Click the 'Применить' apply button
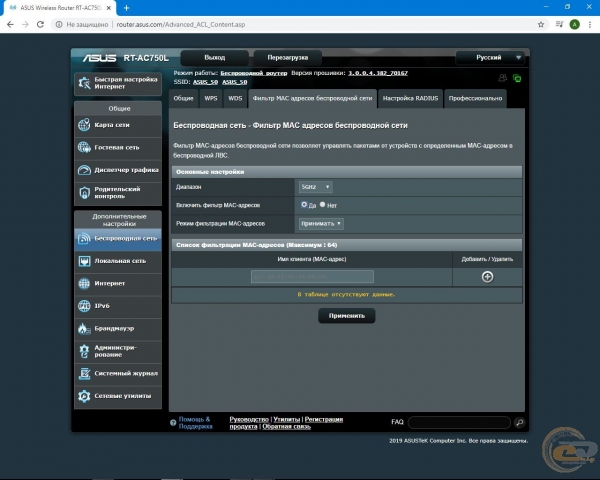Viewport: 600px width, 480px height. pyautogui.click(x=346, y=316)
